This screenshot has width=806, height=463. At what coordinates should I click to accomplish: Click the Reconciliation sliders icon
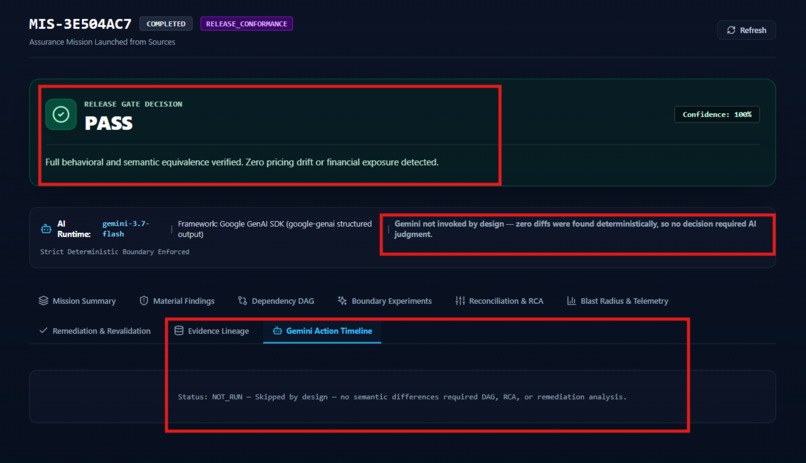click(x=460, y=301)
